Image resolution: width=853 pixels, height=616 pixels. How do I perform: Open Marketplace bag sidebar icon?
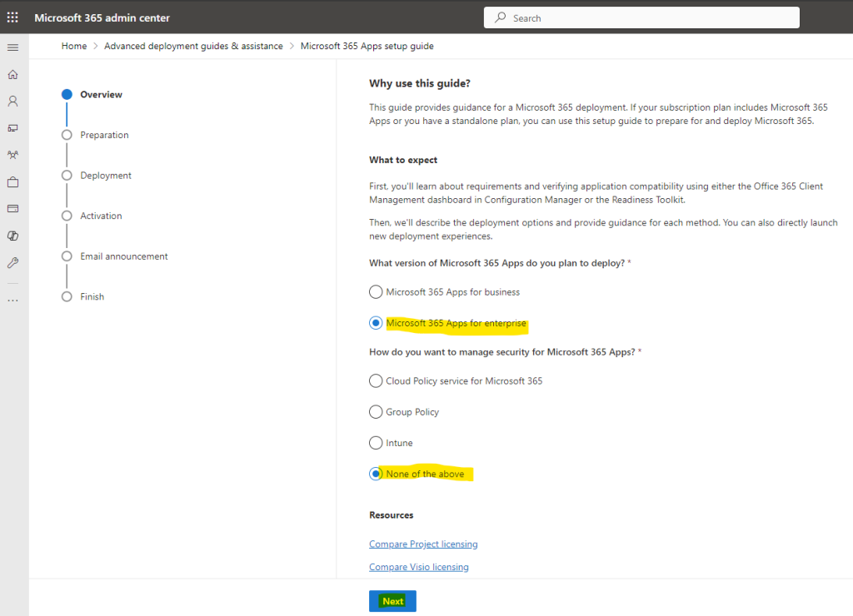tap(13, 182)
